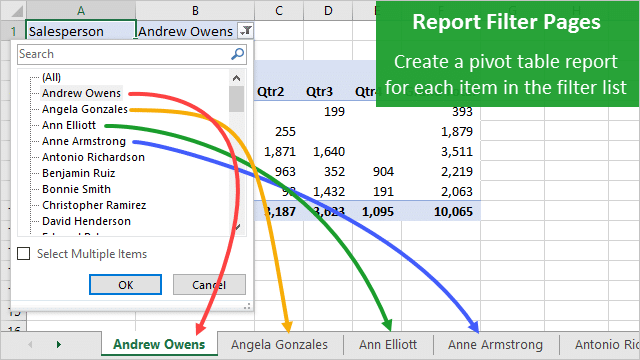Click the filter list scroll-up arrow
640x360 pixels.
coord(236,78)
